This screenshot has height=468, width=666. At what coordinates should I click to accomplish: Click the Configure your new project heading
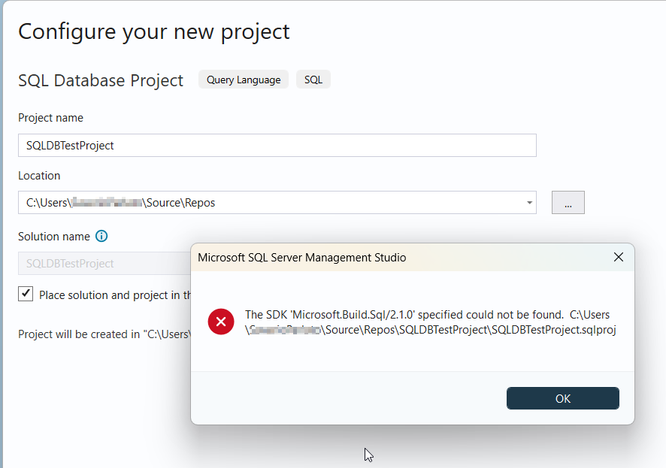pyautogui.click(x=154, y=31)
